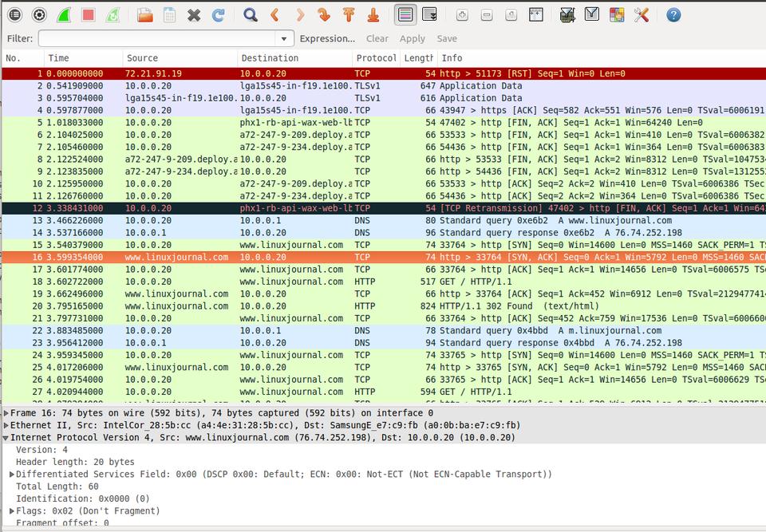This screenshot has height=532, width=766.
Task: Open the capture options gear icon
Action: click(39, 14)
